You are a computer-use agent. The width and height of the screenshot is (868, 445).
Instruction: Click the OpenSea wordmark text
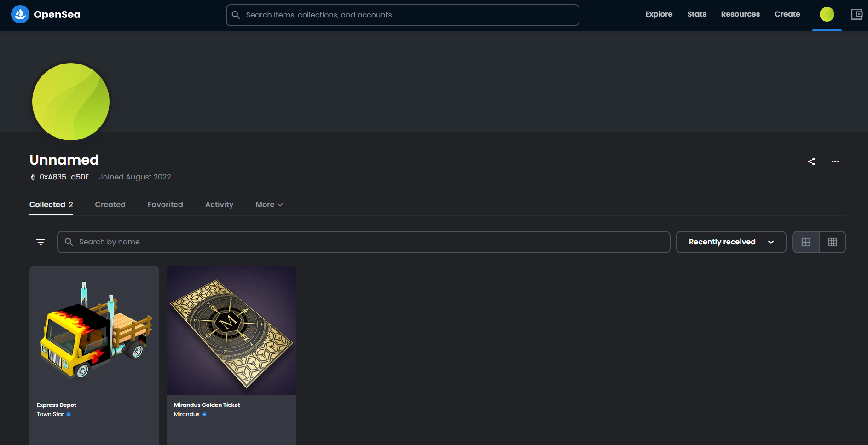(x=57, y=15)
